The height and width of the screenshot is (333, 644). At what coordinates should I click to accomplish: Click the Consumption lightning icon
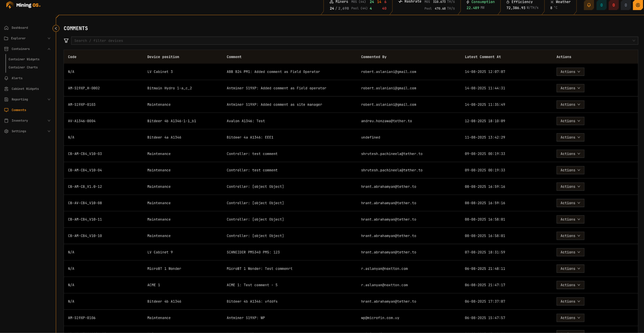pyautogui.click(x=467, y=2)
